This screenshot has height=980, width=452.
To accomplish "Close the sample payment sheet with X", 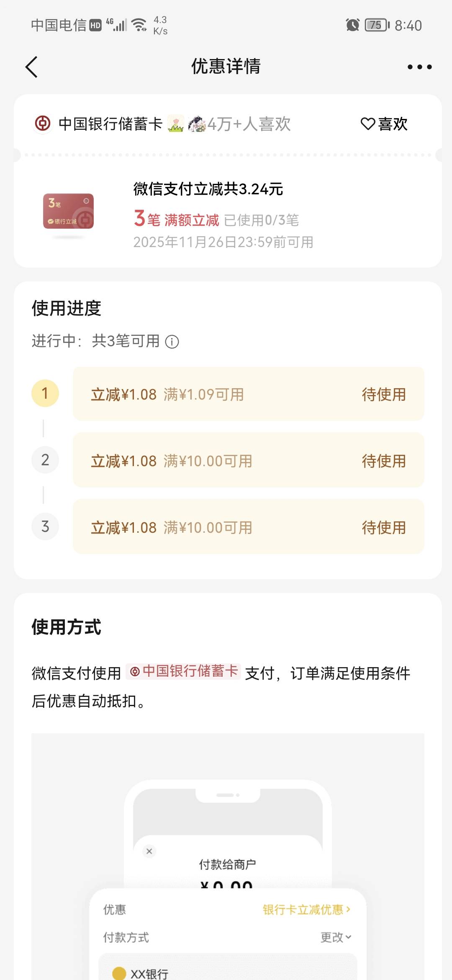I will [x=149, y=851].
